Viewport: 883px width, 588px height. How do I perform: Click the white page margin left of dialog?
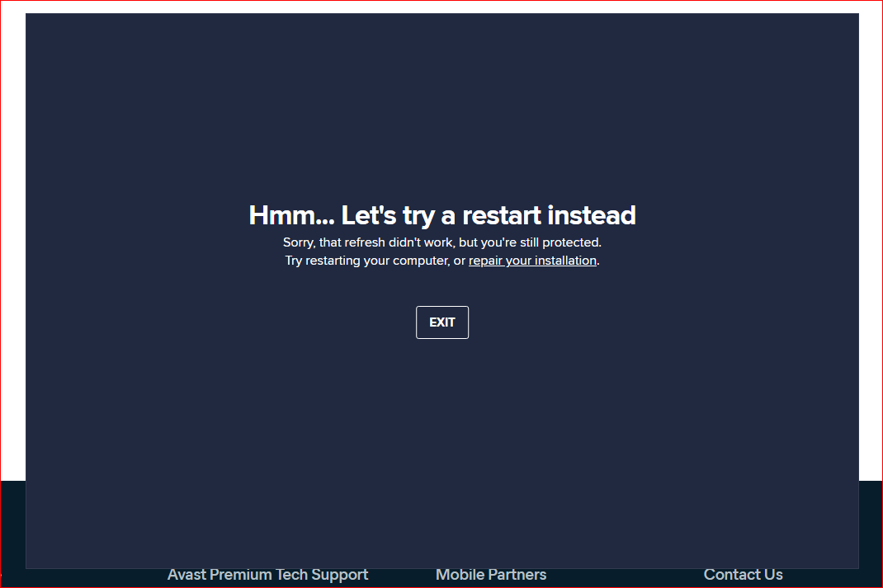12,247
